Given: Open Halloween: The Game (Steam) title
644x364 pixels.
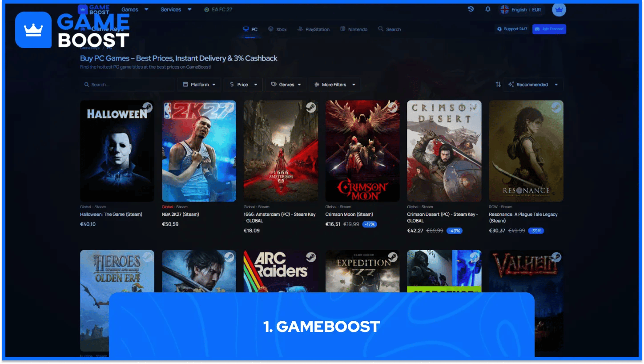Looking at the screenshot, I should [111, 214].
